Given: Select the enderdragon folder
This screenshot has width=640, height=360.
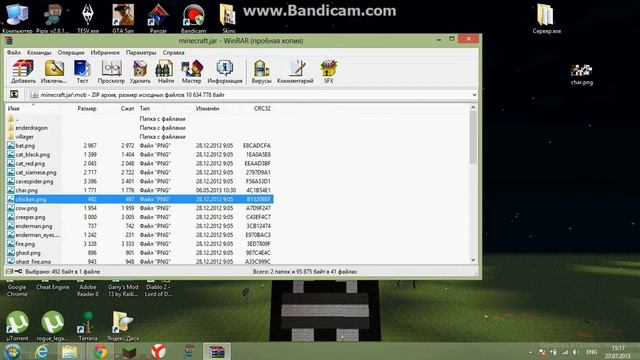Looking at the screenshot, I should click(31, 128).
